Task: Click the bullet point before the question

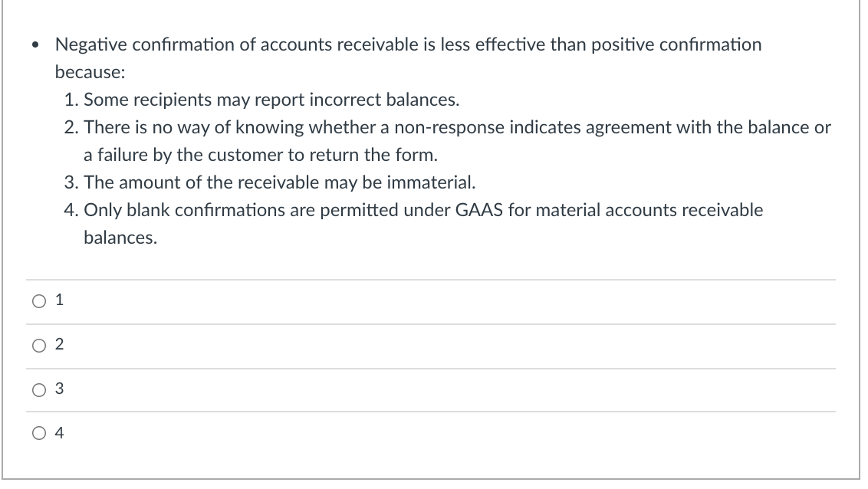Action: click(34, 44)
